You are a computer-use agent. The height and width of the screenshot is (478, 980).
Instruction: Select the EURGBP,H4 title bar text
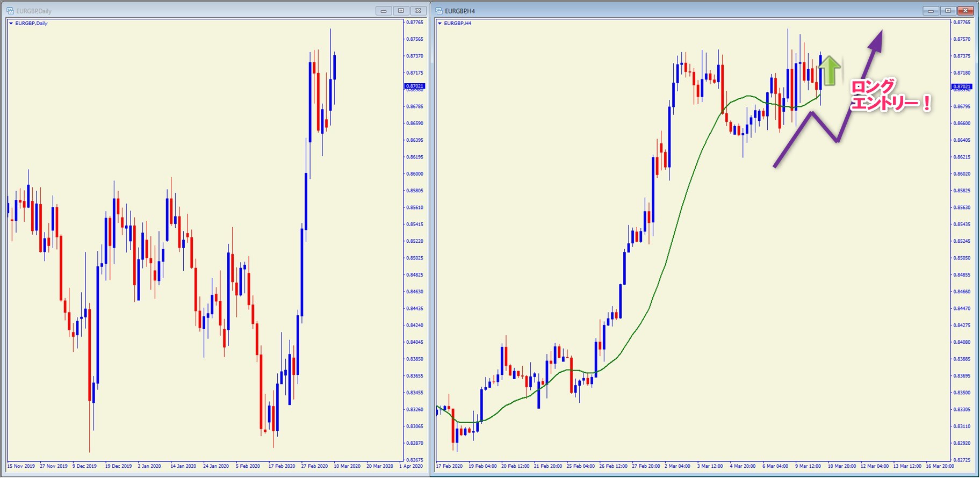pyautogui.click(x=460, y=11)
